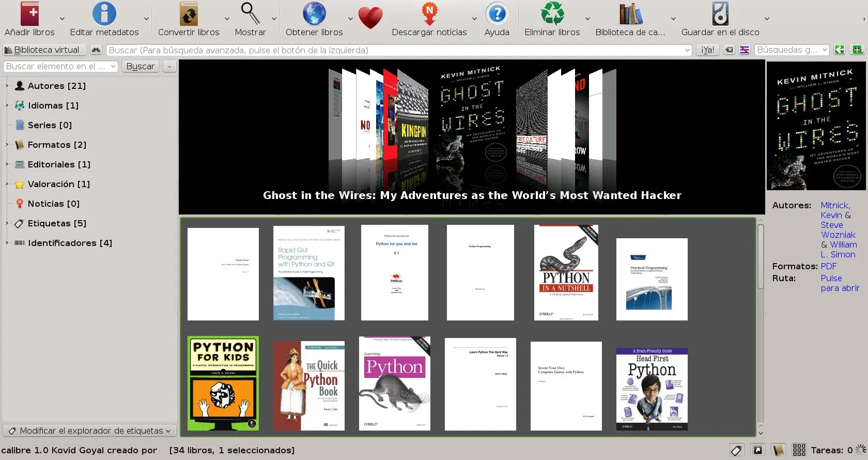Click the Tareas jobs spinner icon

(x=861, y=450)
